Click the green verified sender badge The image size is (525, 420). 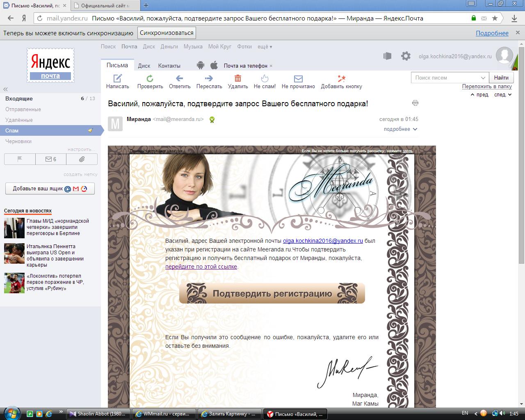[x=212, y=120]
